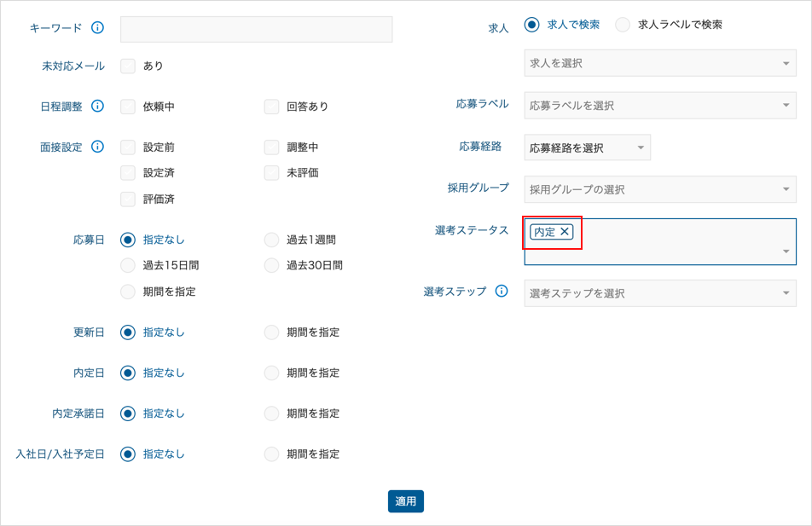Screen dimensions: 812x526
Task: Check the 調整中 checkbox
Action: click(272, 147)
